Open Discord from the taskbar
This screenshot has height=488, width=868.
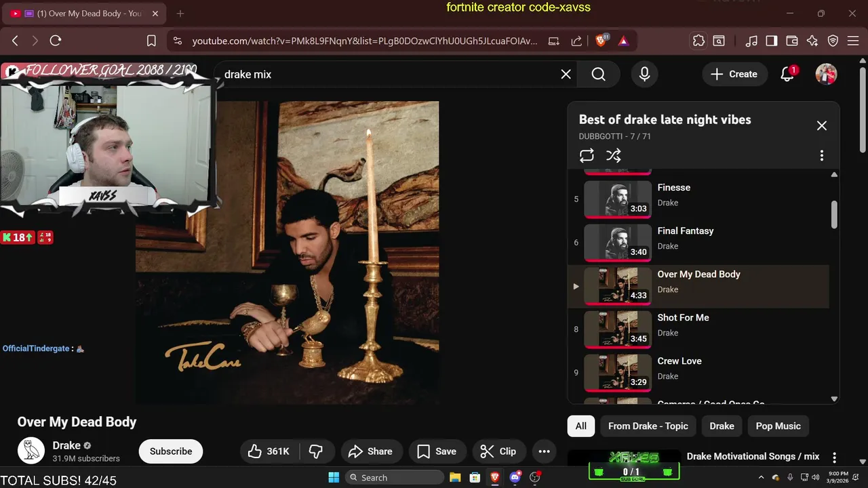click(515, 477)
